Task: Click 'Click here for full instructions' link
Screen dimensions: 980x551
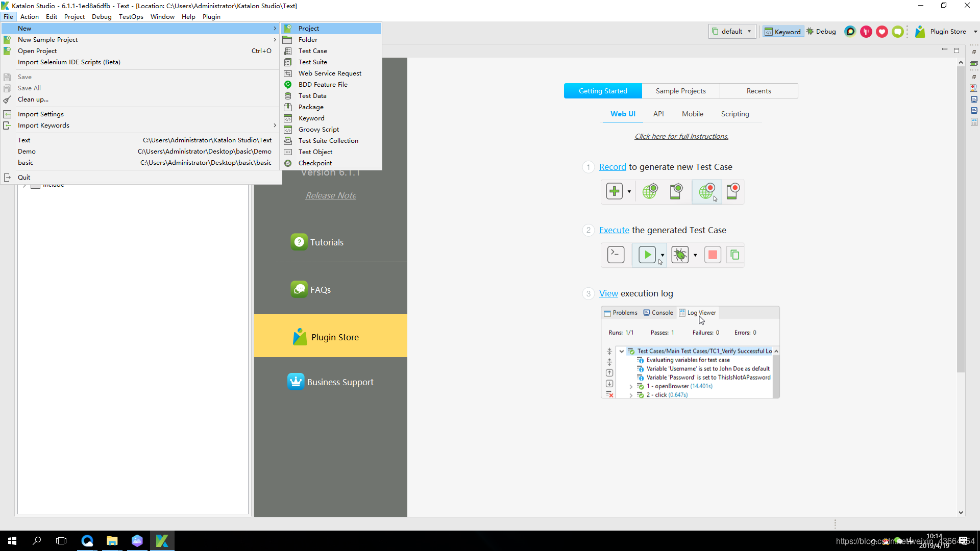Action: (681, 136)
